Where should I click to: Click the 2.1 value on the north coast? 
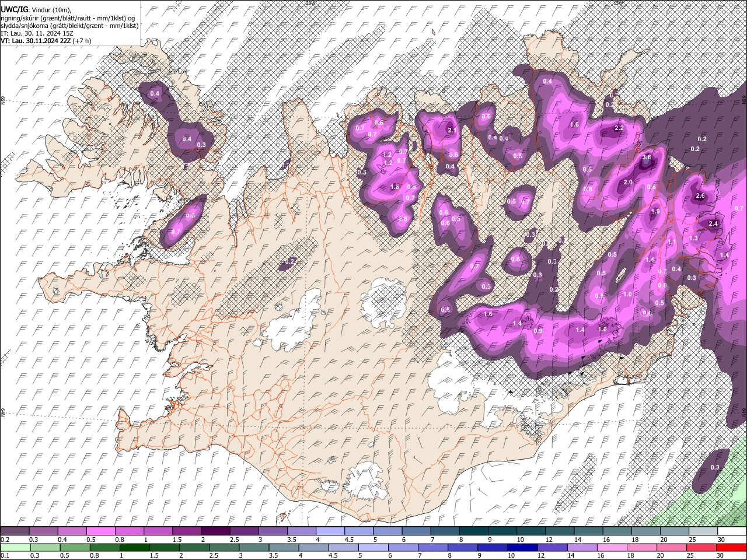click(x=451, y=131)
